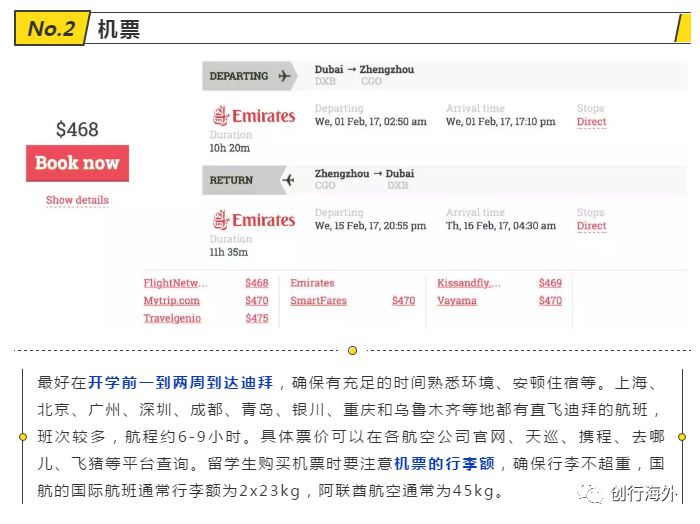Click the blue text 开学前一到两周到达迪拜
This screenshot has width=700, height=524.
pos(180,383)
